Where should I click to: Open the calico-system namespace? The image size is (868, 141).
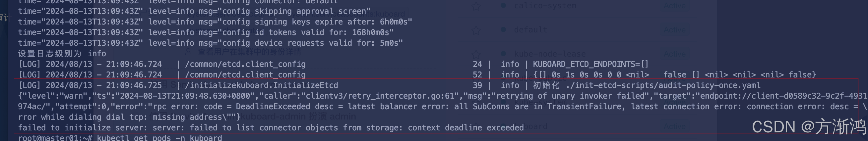pyautogui.click(x=545, y=6)
